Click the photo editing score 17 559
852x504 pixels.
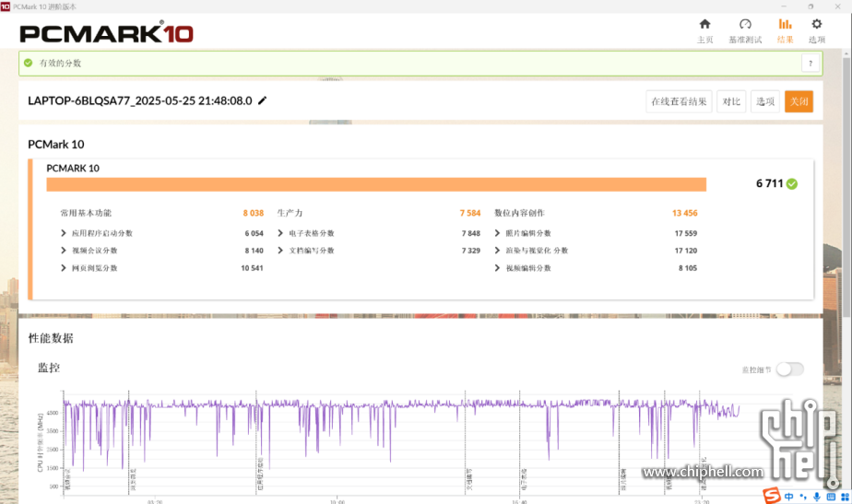click(x=686, y=233)
